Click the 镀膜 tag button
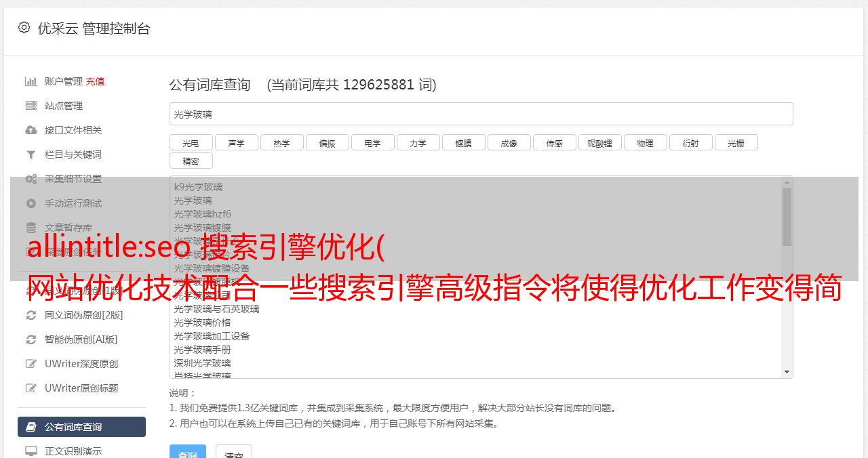Image resolution: width=868 pixels, height=458 pixels. (x=463, y=142)
